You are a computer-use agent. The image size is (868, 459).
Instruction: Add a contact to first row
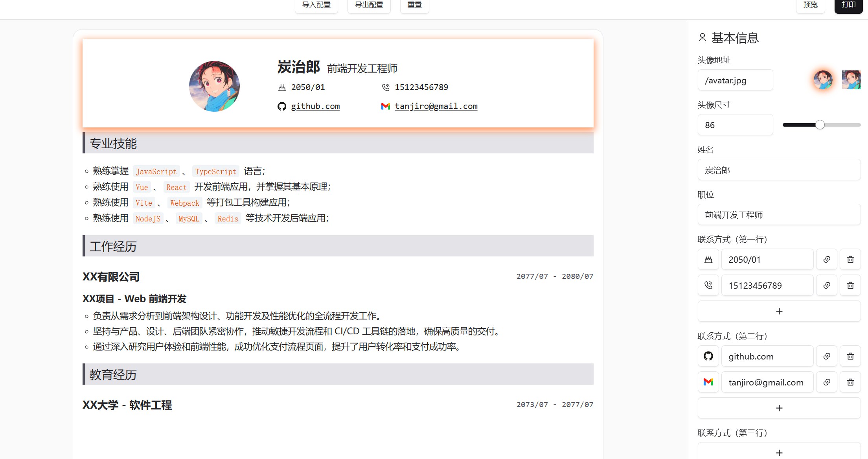coord(779,312)
